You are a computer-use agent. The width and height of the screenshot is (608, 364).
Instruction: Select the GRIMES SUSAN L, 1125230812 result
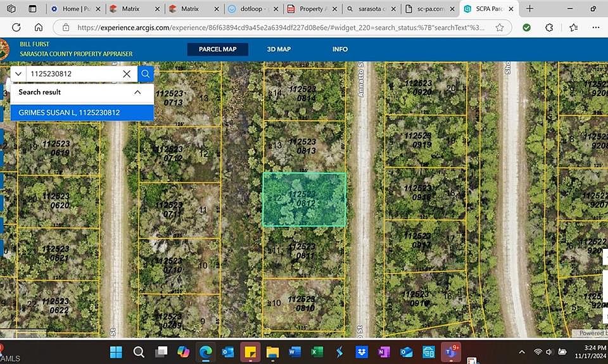coord(82,113)
